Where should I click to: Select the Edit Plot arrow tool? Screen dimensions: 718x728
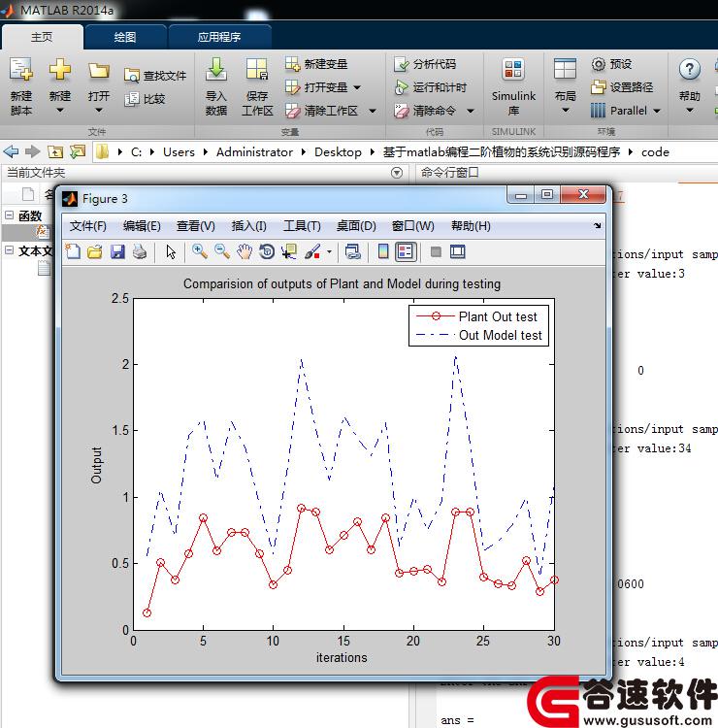pos(171,251)
